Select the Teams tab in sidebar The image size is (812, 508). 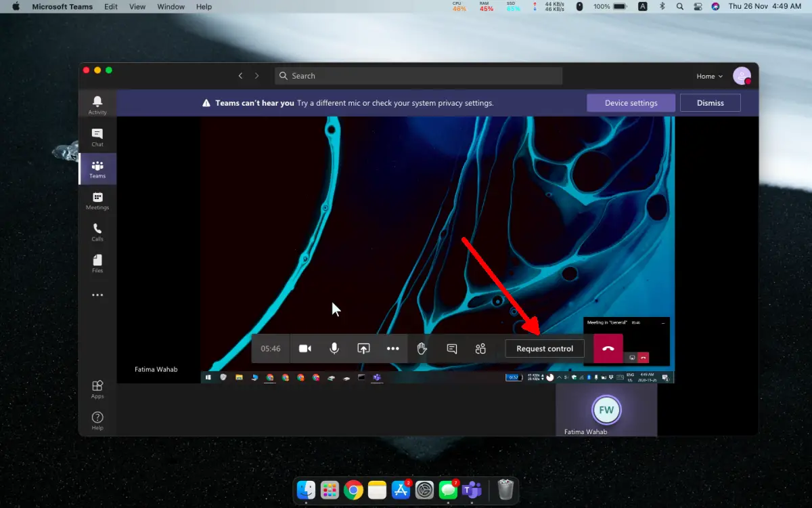[97, 169]
